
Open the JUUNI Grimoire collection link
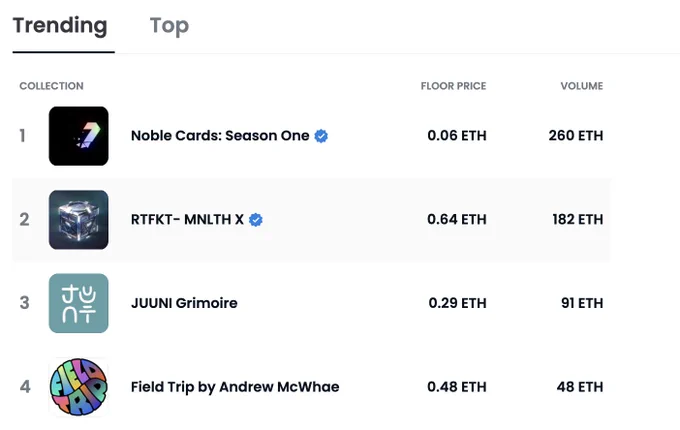[184, 303]
